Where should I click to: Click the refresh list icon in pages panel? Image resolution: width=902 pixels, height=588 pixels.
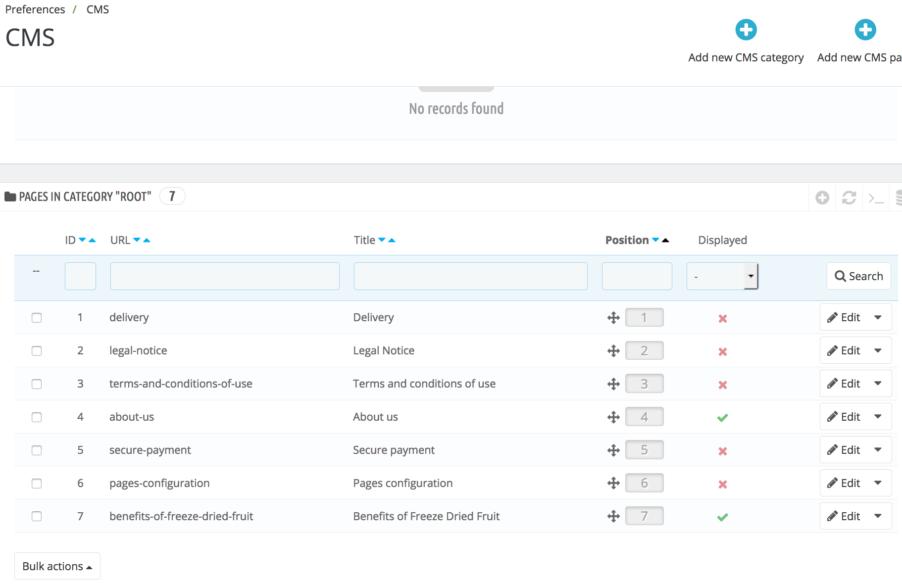pos(849,198)
